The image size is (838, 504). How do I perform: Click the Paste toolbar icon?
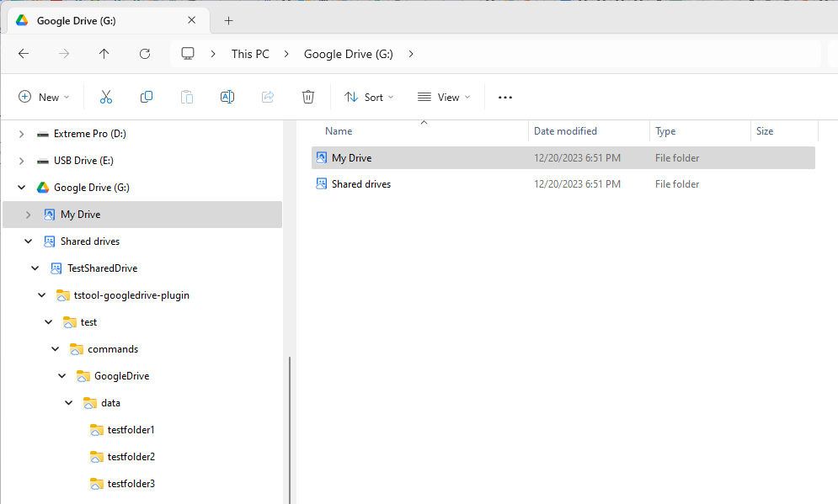click(186, 97)
